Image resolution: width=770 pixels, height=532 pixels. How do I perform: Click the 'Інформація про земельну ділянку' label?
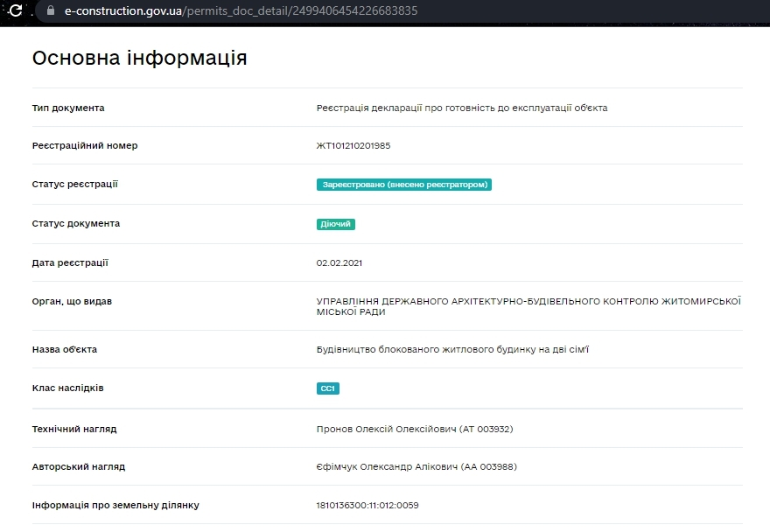coord(115,506)
